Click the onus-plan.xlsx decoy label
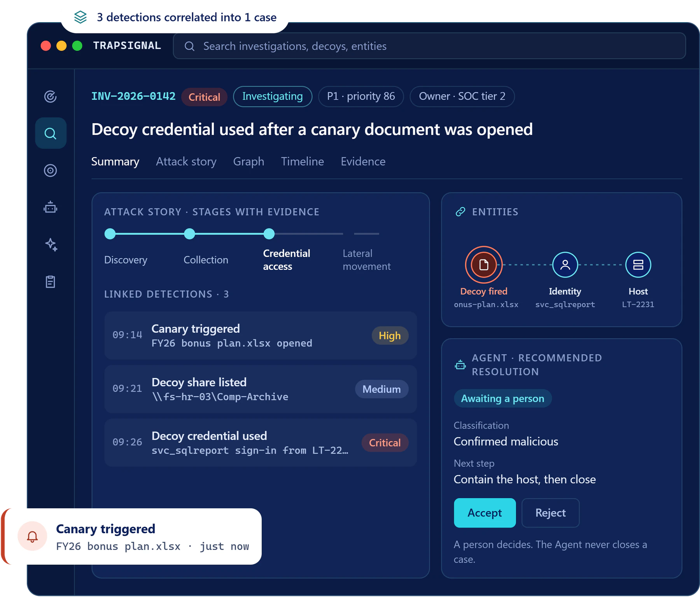The width and height of the screenshot is (700, 597). 486,305
